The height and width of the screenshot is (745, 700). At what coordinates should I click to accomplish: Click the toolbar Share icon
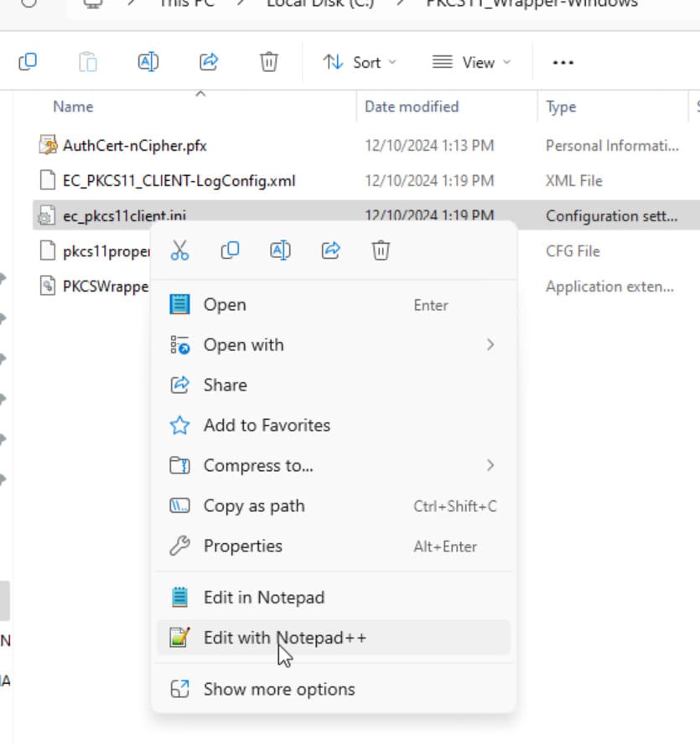pos(209,62)
